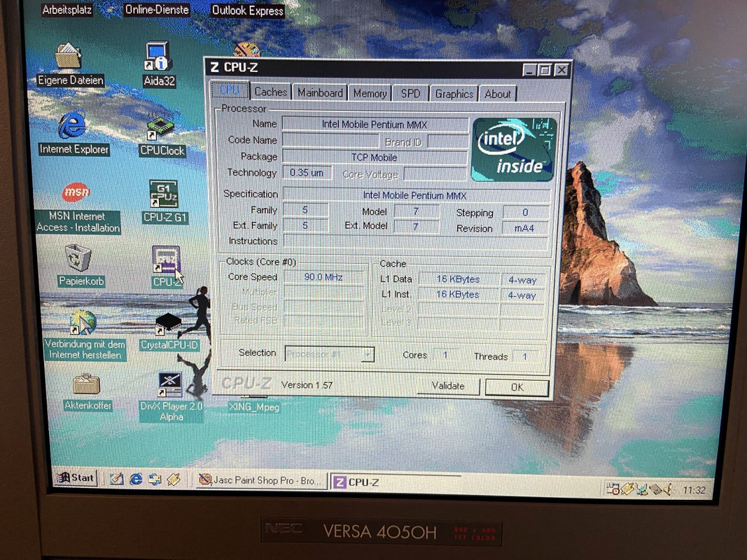The height and width of the screenshot is (560, 747).
Task: Open the Mainboard tab
Action: click(x=320, y=92)
